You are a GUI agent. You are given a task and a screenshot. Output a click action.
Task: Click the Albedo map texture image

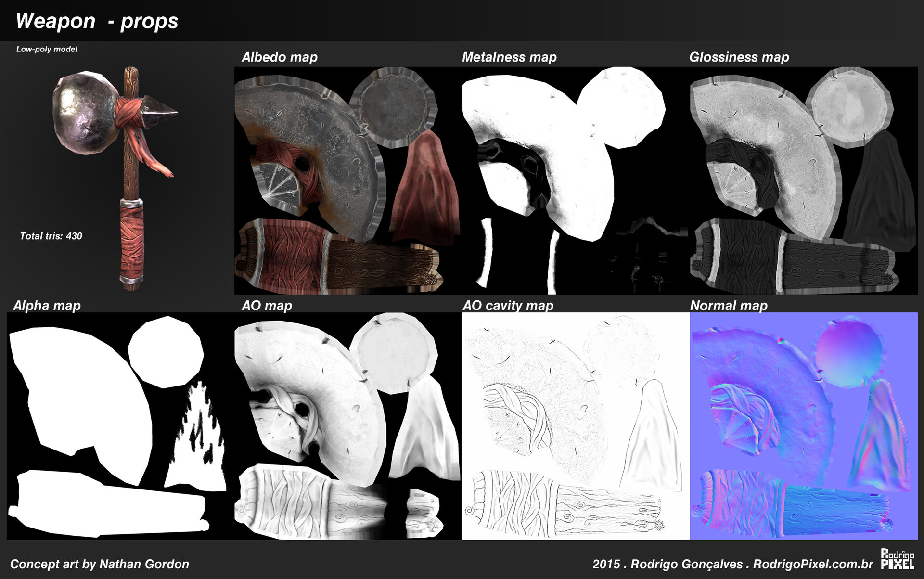348,180
